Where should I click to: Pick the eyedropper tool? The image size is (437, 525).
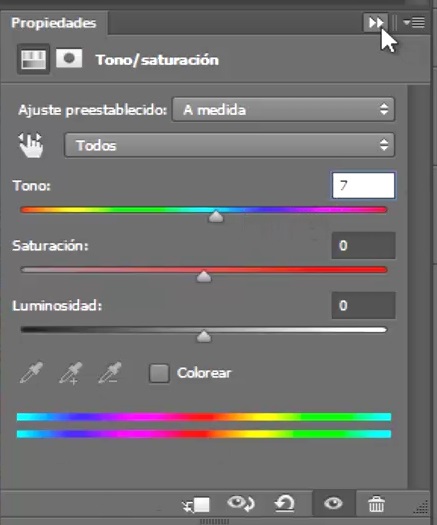(31, 372)
